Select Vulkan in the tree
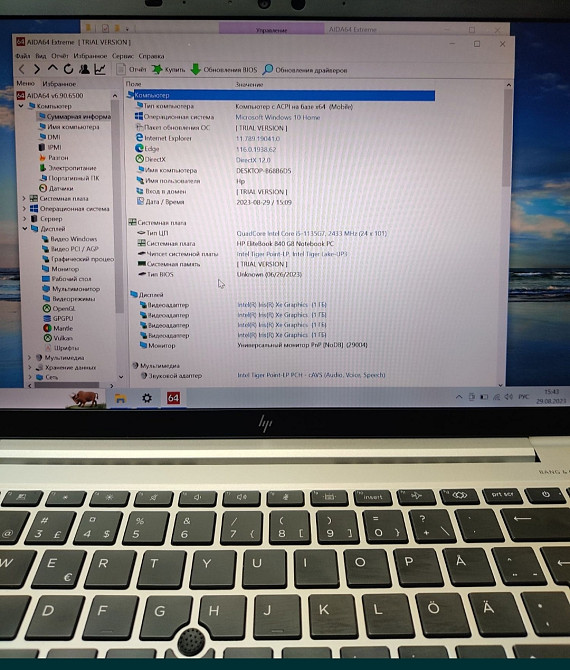The image size is (570, 670). [58, 338]
